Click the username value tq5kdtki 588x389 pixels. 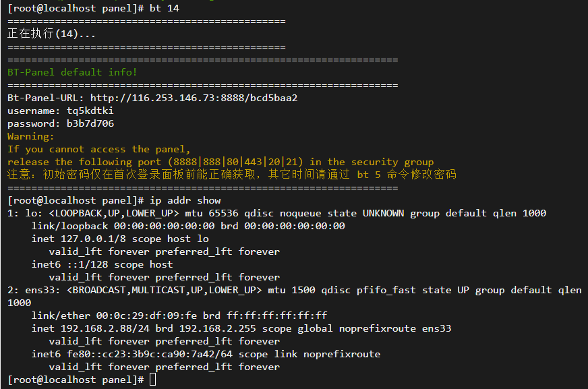[x=90, y=111]
